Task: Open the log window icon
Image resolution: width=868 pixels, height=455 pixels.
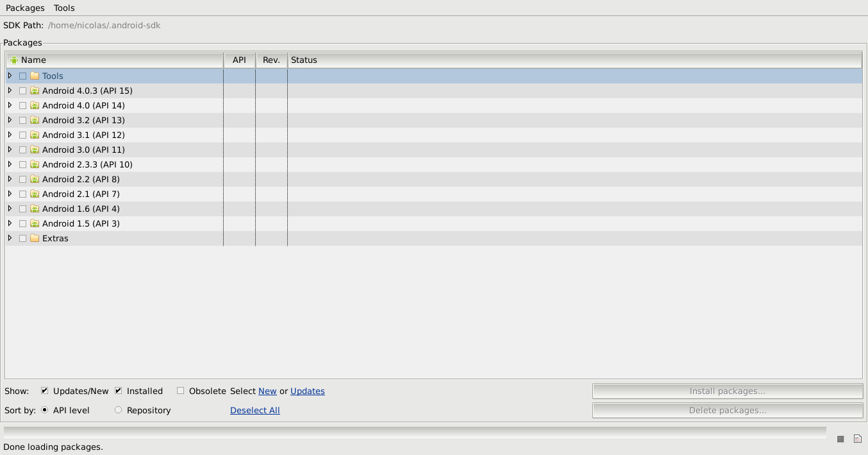Action: pyautogui.click(x=858, y=439)
